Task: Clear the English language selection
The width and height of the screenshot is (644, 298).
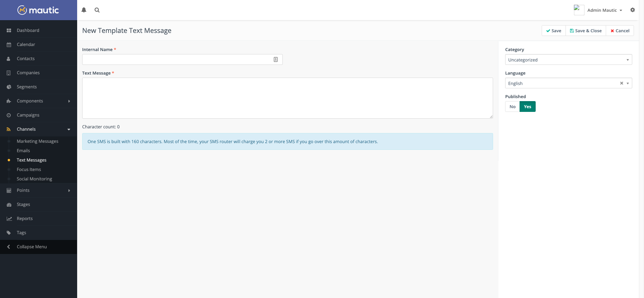Action: coord(621,83)
